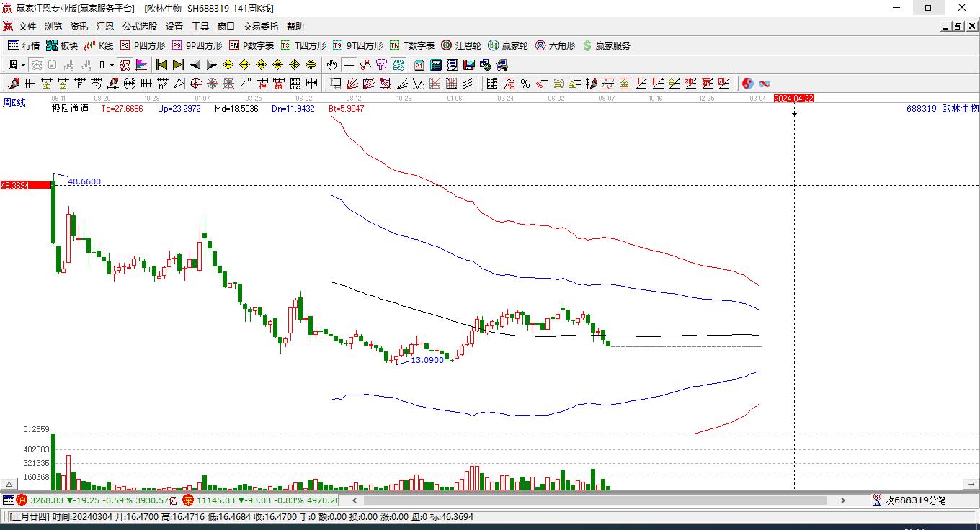The width and height of the screenshot is (980, 530).
Task: Click the yellow left-arrow diamond icon
Action: click(228, 65)
